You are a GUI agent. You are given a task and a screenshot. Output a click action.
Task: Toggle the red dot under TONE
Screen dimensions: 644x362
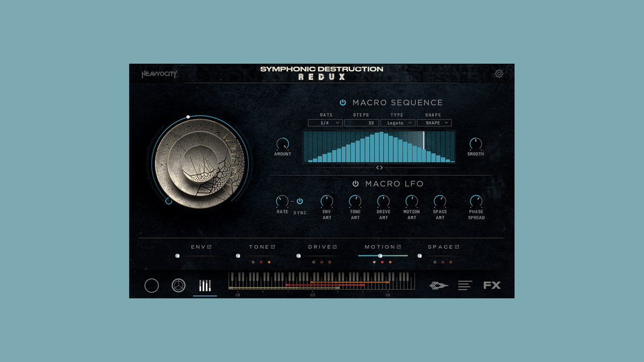(261, 262)
